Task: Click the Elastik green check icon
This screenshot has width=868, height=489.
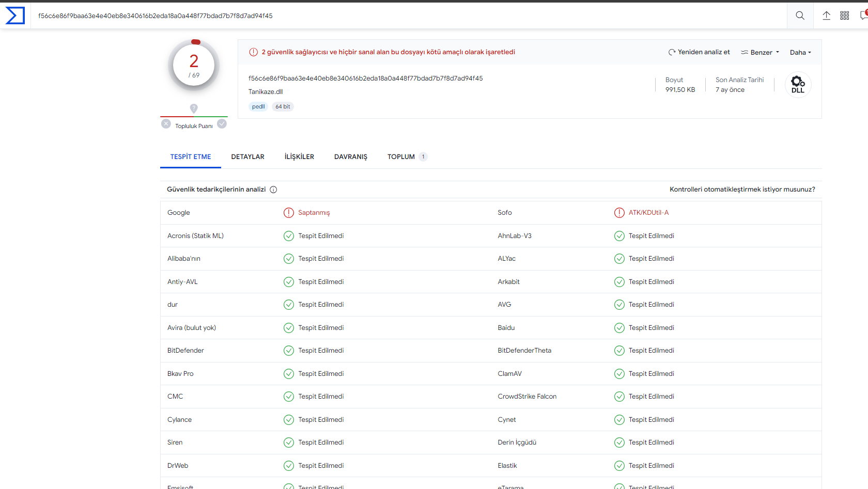Action: [619, 466]
